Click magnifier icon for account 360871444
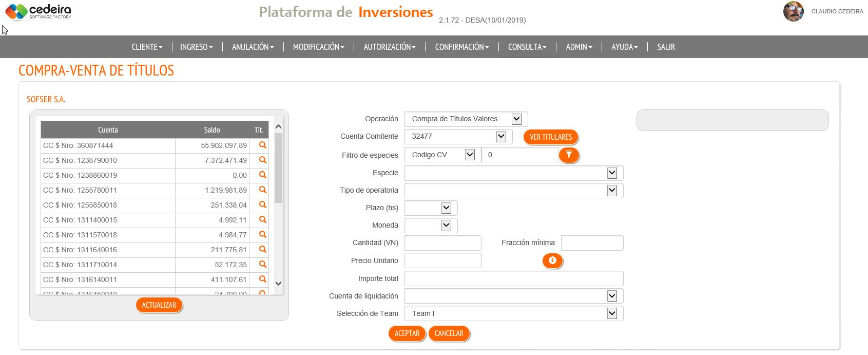This screenshot has width=868, height=355. click(x=263, y=145)
